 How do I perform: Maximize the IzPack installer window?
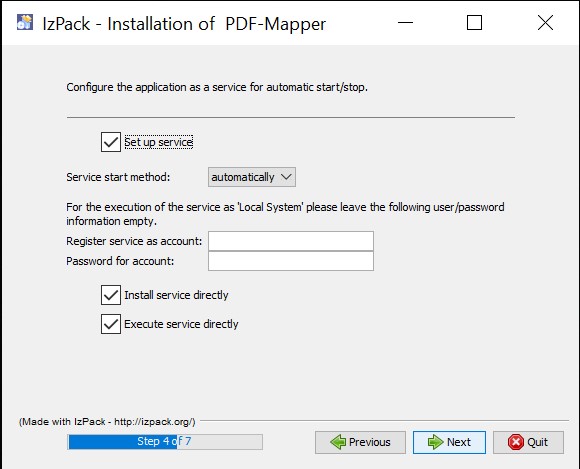point(474,23)
